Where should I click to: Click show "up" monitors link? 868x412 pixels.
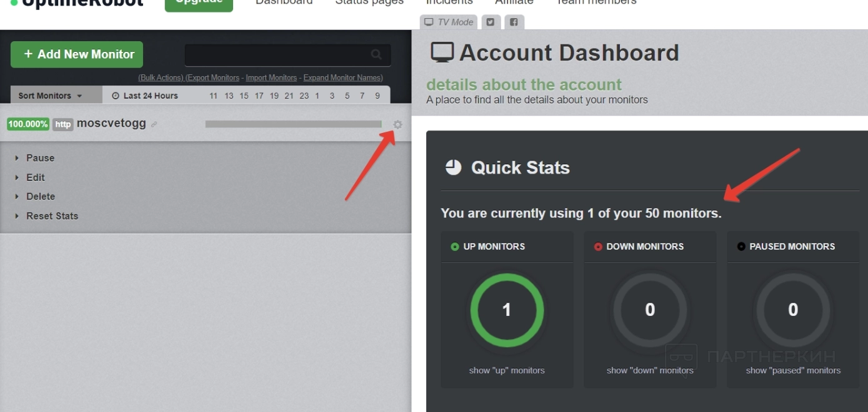point(507,370)
